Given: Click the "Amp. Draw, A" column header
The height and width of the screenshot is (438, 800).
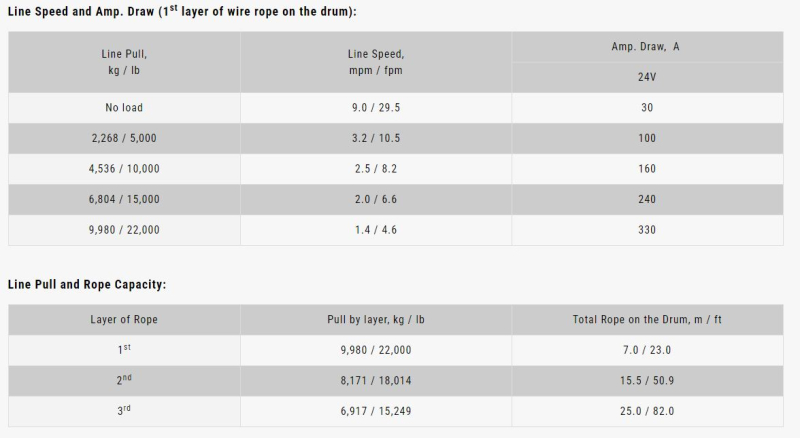Looking at the screenshot, I should pyautogui.click(x=646, y=47).
